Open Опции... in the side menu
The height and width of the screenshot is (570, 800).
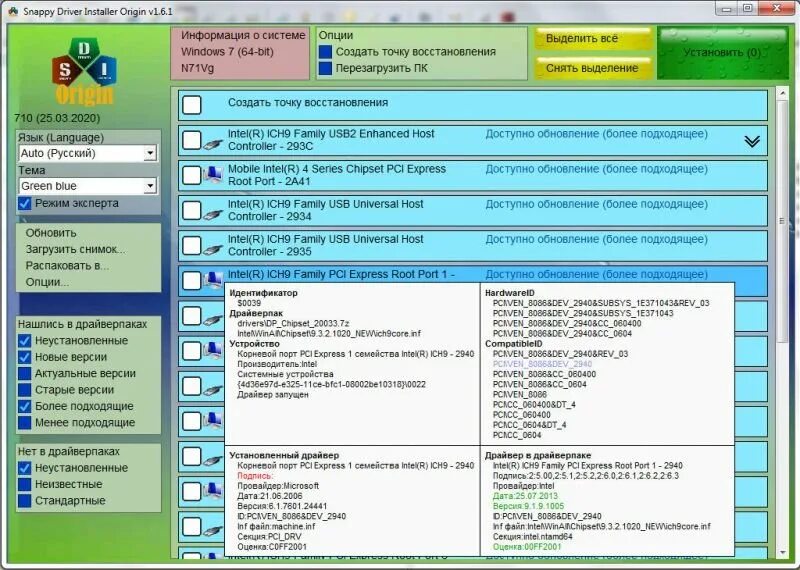point(47,282)
